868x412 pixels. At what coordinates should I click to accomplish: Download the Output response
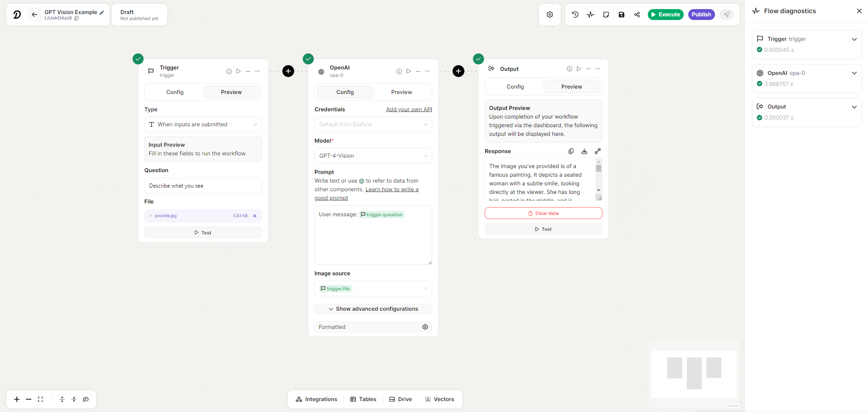pyautogui.click(x=584, y=151)
